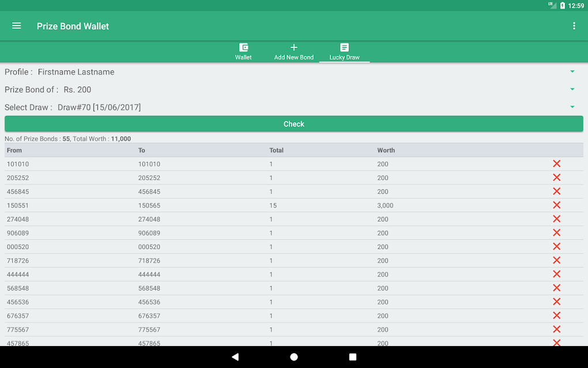The width and height of the screenshot is (588, 368).
Task: Expand the Select Draw dropdown
Action: tap(572, 107)
